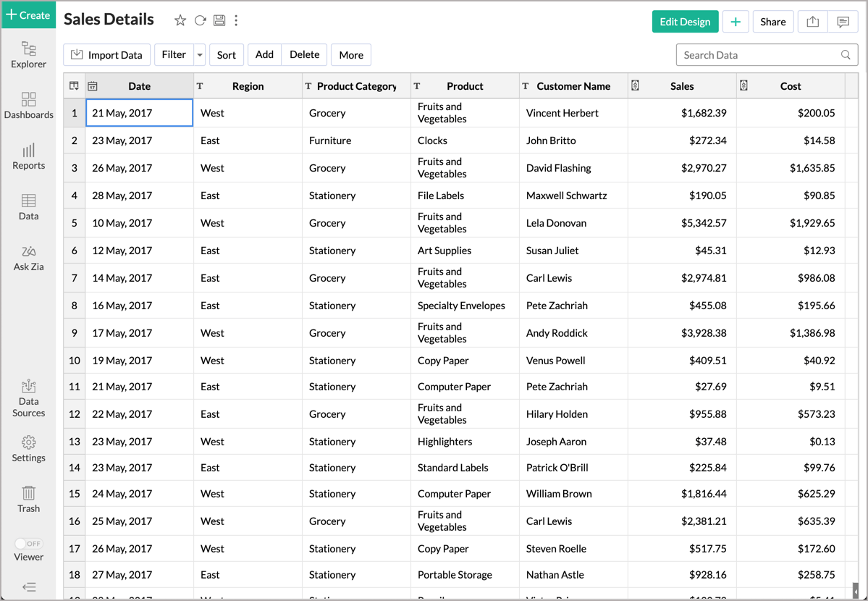Viewport: 868px width, 601px height.
Task: Open Data Sources in sidebar
Action: coord(29,398)
